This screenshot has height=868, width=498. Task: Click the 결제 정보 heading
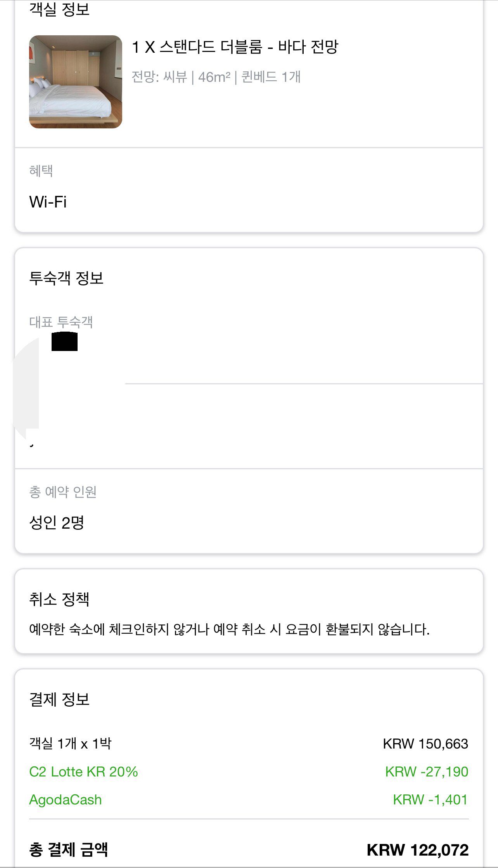pos(59,699)
